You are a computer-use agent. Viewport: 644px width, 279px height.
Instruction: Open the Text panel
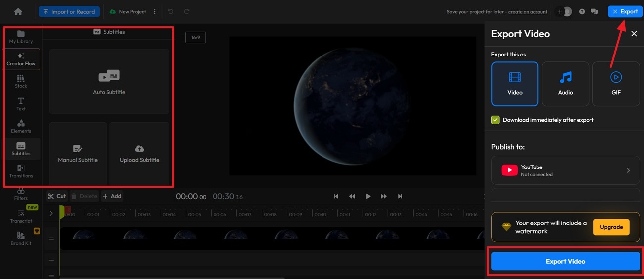pos(21,104)
